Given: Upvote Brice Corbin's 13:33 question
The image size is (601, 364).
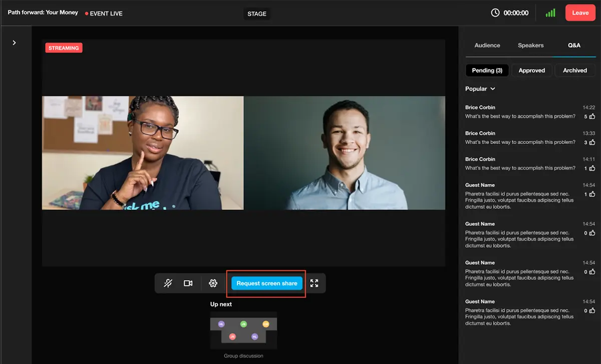Looking at the screenshot, I should click(x=592, y=143).
